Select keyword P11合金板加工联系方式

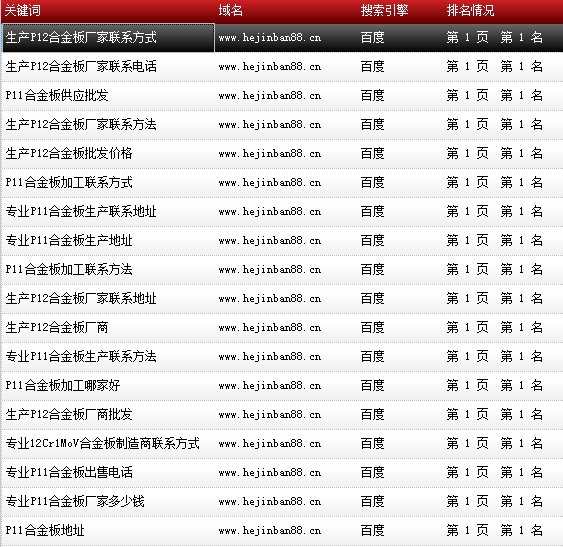pos(69,182)
